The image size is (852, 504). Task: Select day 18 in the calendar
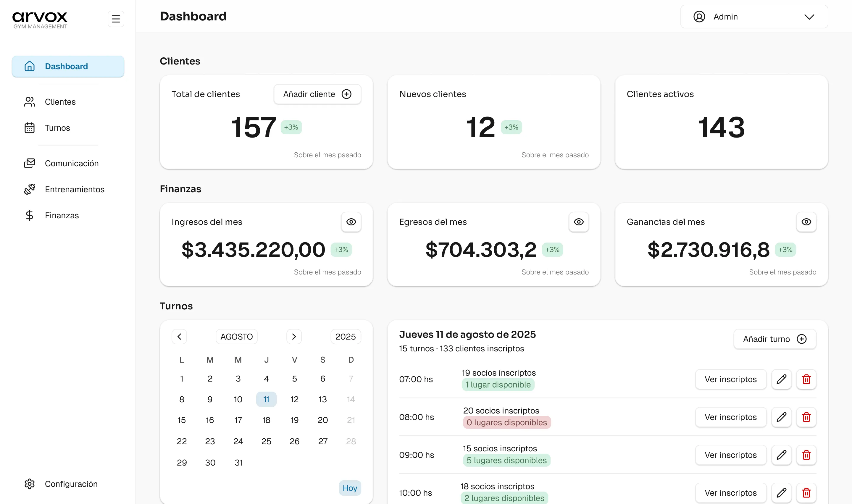click(266, 420)
